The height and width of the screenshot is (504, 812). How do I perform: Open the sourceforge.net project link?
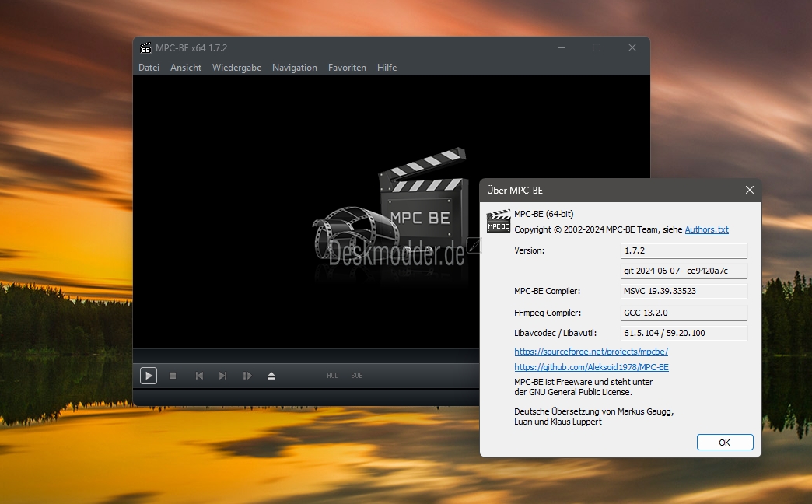tap(591, 352)
